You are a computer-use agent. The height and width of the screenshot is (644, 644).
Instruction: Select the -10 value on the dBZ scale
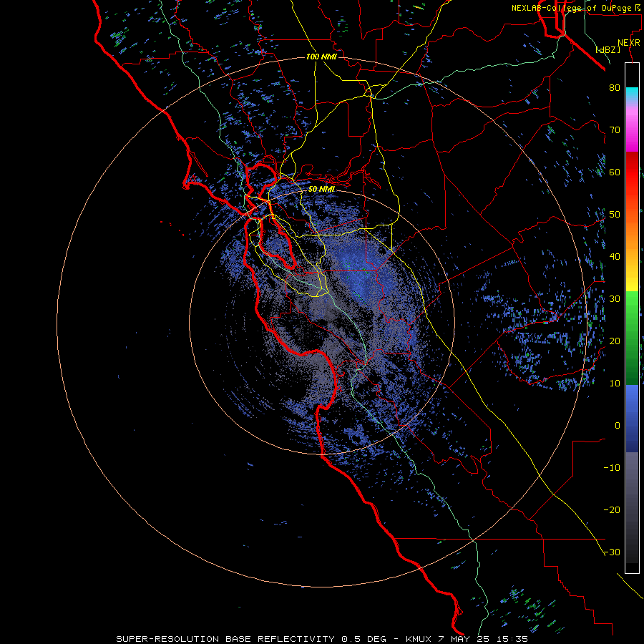[x=612, y=468]
